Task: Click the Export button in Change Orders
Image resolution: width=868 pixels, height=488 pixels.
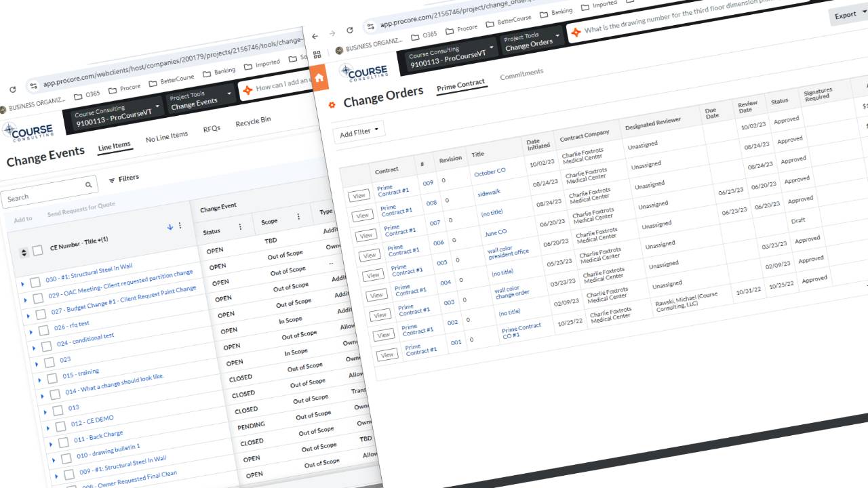Action: 848,15
